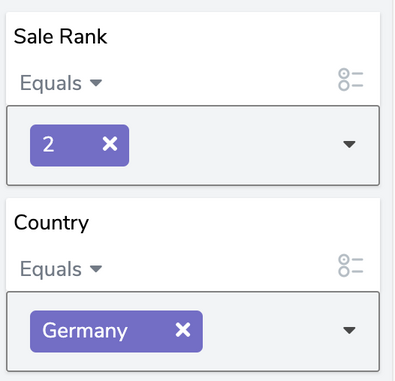Click the Country filter title
This screenshot has height=381, width=395.
tap(51, 223)
